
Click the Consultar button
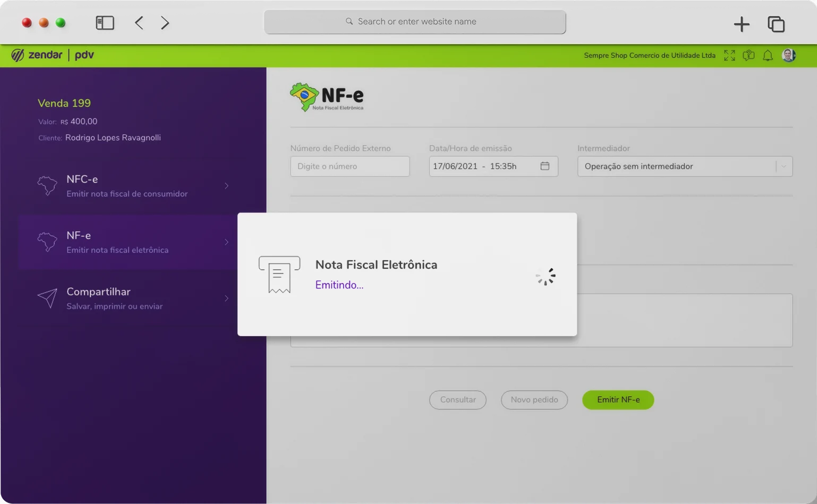click(458, 400)
